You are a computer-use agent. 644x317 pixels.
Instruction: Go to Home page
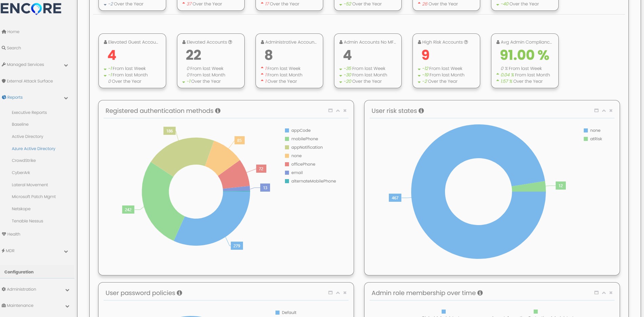click(13, 32)
